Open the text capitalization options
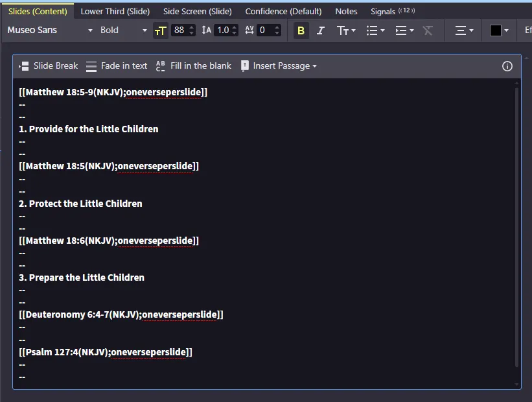Viewport: 532px width, 402px height. click(346, 30)
